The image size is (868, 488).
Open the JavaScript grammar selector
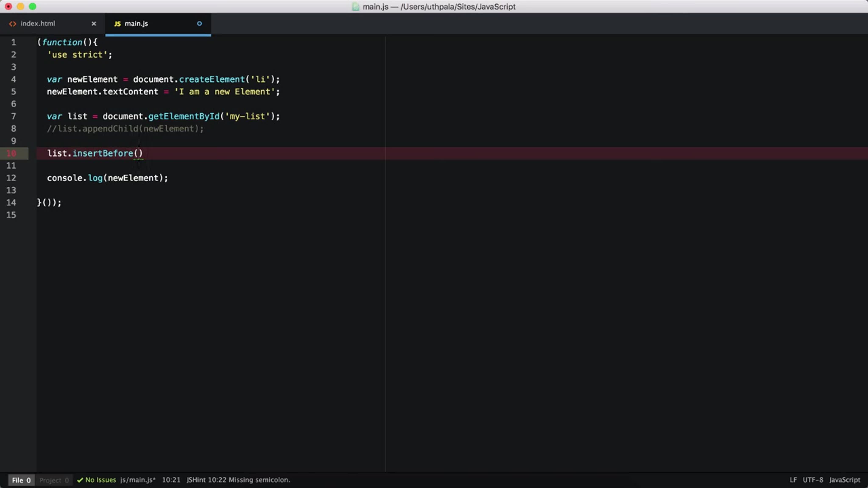(x=844, y=480)
